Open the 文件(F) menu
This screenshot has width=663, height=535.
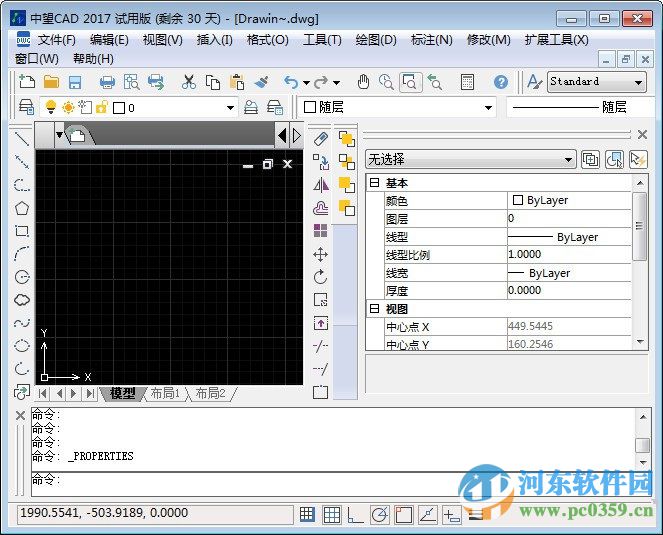click(57, 40)
